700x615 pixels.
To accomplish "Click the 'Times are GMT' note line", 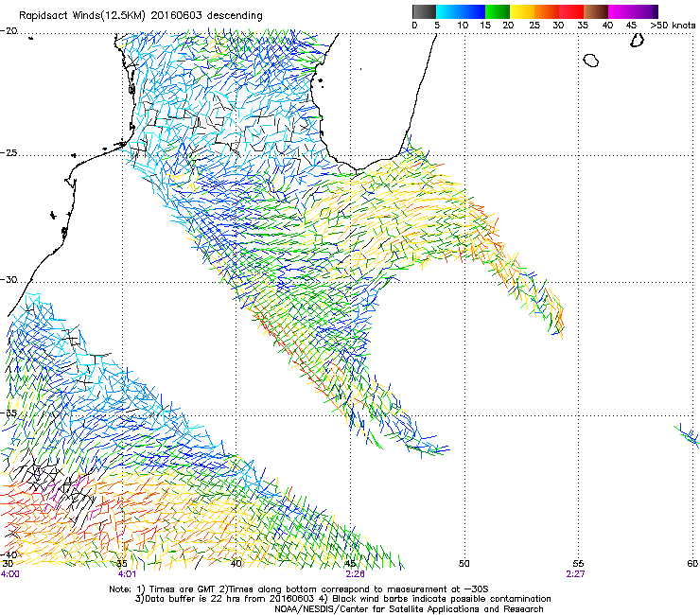I will (299, 589).
